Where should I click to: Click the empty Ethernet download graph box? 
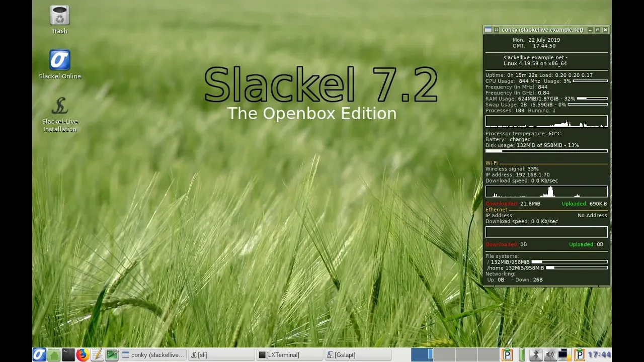(x=546, y=232)
